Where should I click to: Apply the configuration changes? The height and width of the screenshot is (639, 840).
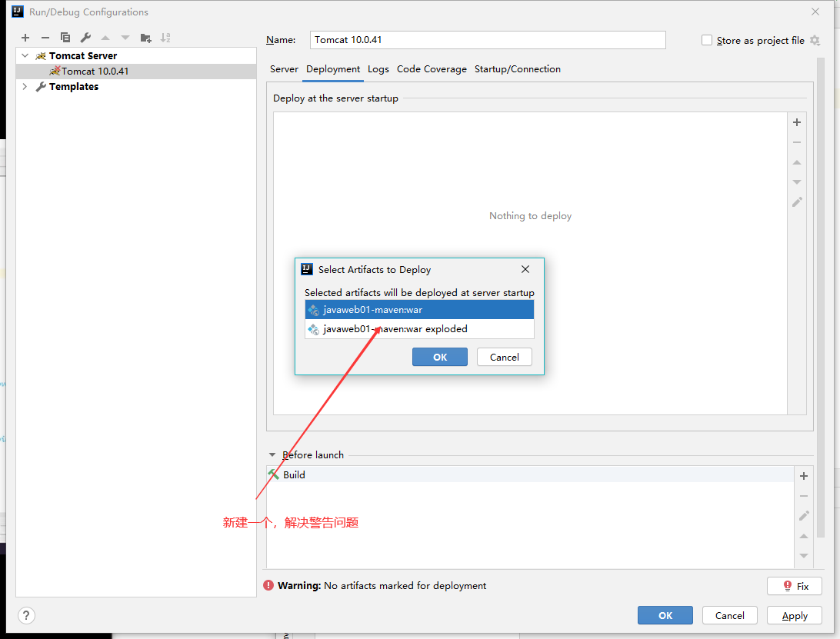click(795, 615)
